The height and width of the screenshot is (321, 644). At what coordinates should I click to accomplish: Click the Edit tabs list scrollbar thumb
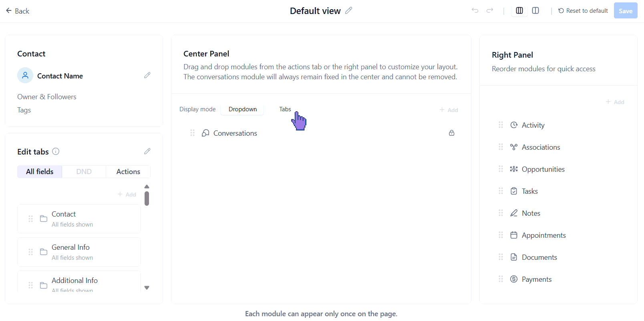(147, 199)
